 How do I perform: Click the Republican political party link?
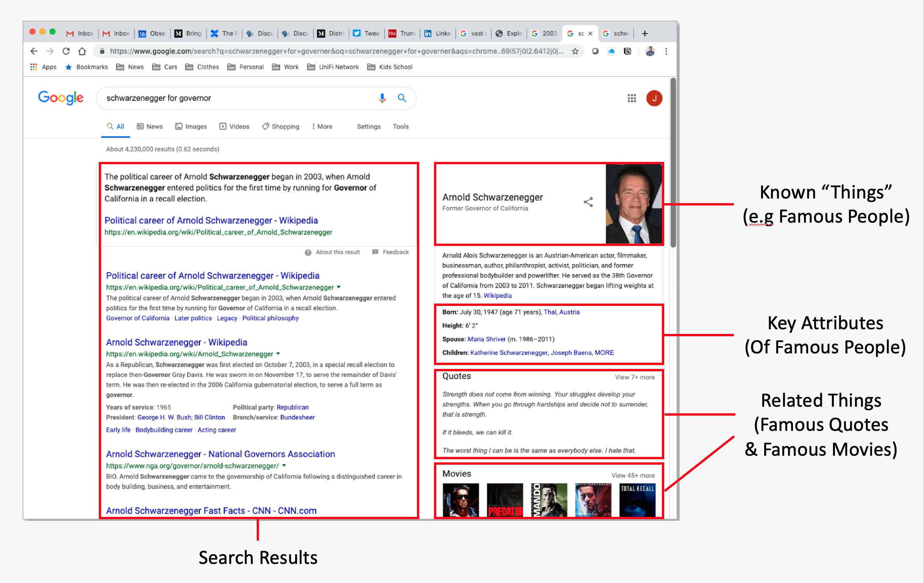[292, 407]
